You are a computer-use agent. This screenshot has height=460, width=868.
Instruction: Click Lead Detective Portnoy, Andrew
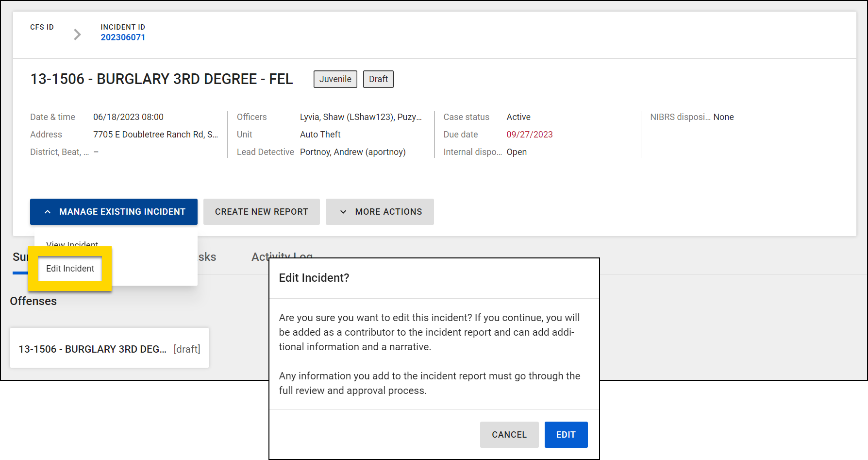pyautogui.click(x=352, y=152)
